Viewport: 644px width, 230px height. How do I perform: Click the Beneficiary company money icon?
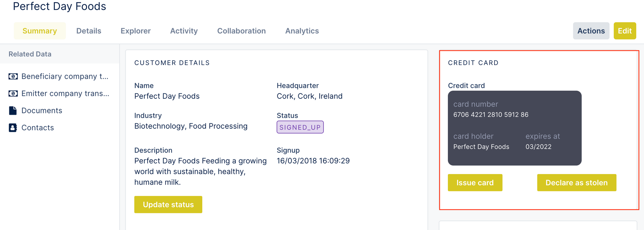[13, 76]
